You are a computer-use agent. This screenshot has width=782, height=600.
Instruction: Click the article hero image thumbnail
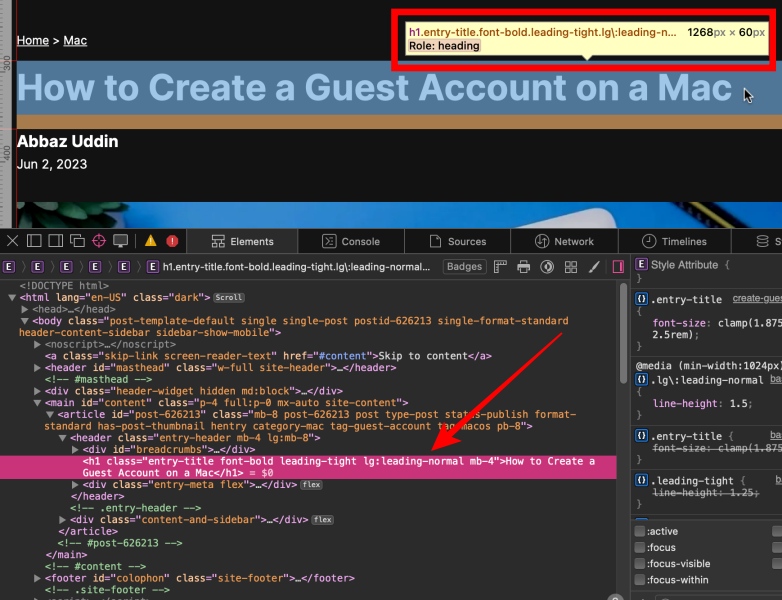[399, 215]
